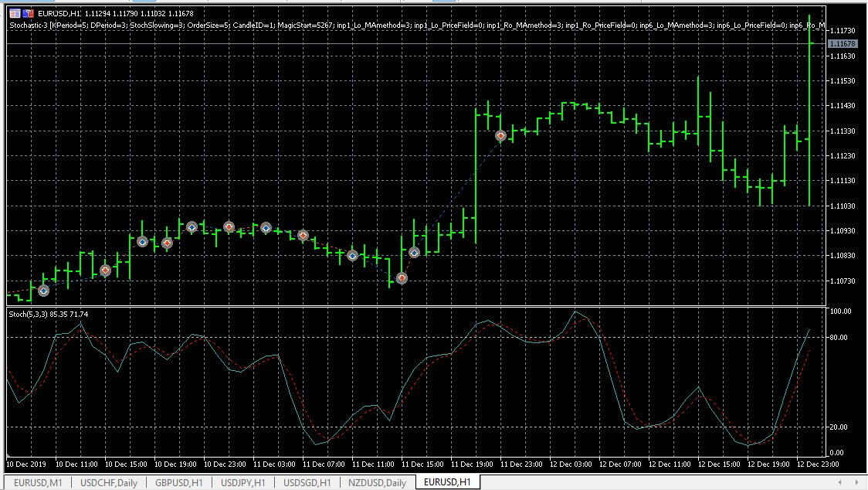Click the 80.00 stochastic level label

point(839,337)
